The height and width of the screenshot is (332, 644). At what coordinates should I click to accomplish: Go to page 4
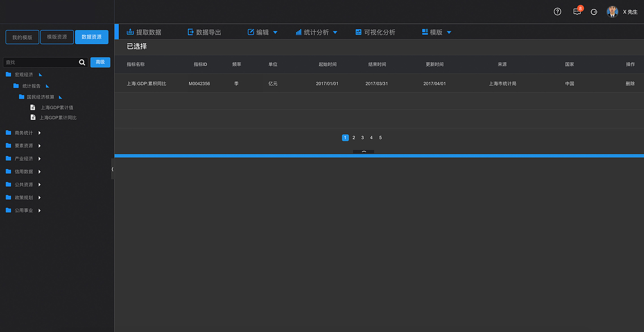[371, 138]
